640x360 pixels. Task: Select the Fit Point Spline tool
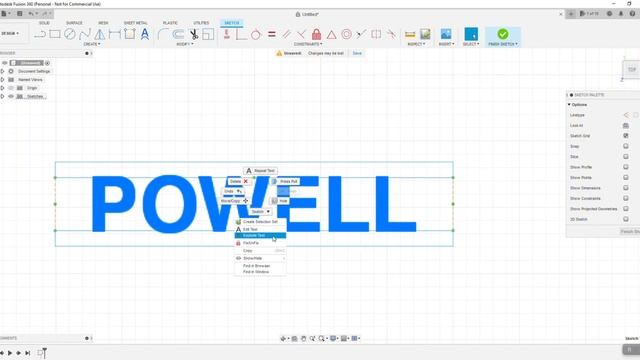pyautogui.click(x=85, y=34)
